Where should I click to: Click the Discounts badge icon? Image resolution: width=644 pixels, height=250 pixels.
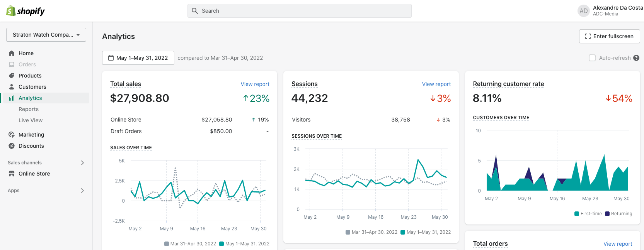pos(12,146)
